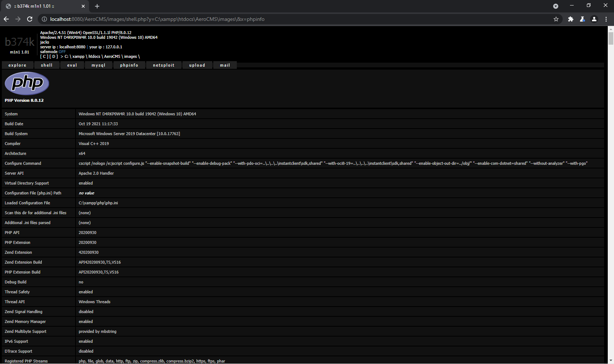Open the mail tab
This screenshot has width=614, height=364.
[225, 65]
